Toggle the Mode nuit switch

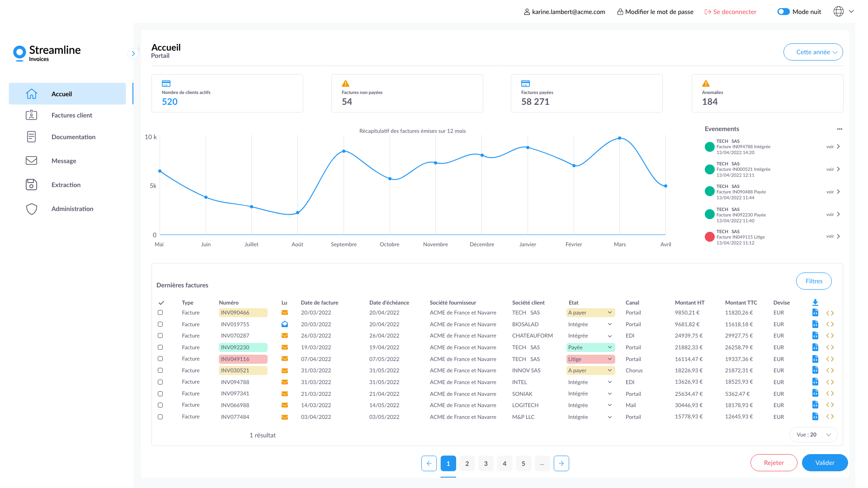(783, 12)
